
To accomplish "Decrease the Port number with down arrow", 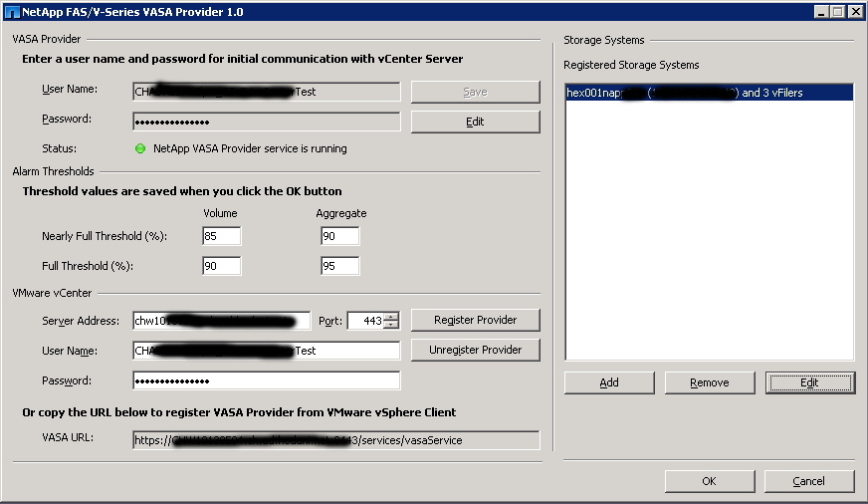I will [391, 325].
